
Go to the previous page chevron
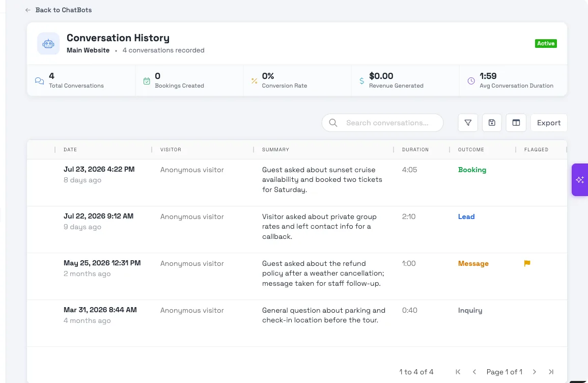tap(474, 372)
